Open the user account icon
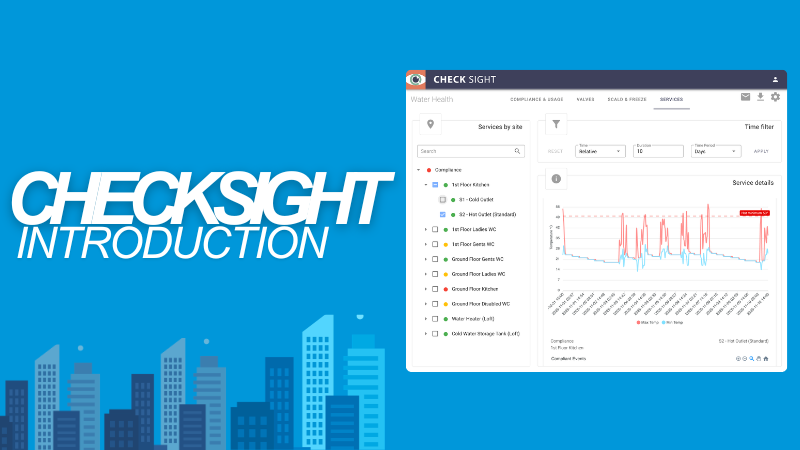This screenshot has height=450, width=800. pyautogui.click(x=775, y=79)
